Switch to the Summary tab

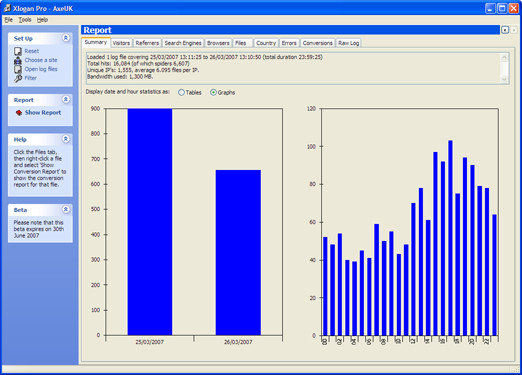pyautogui.click(x=96, y=42)
